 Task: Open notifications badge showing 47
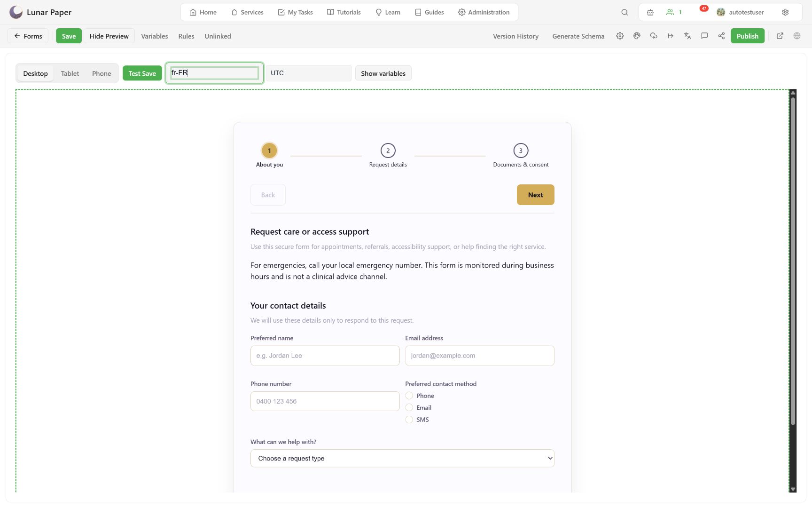pos(704,8)
